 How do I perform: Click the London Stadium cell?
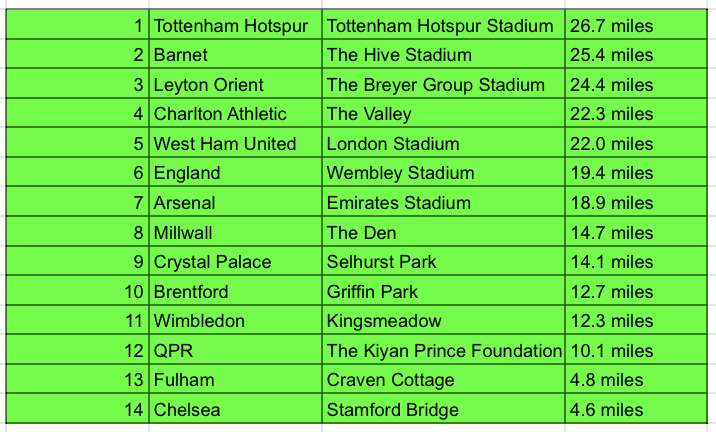tap(443, 143)
